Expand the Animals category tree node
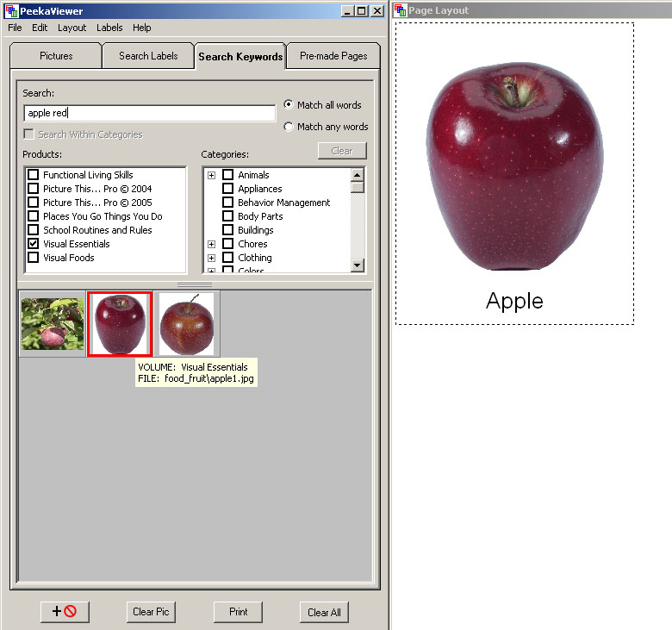This screenshot has height=630, width=672. tap(211, 176)
